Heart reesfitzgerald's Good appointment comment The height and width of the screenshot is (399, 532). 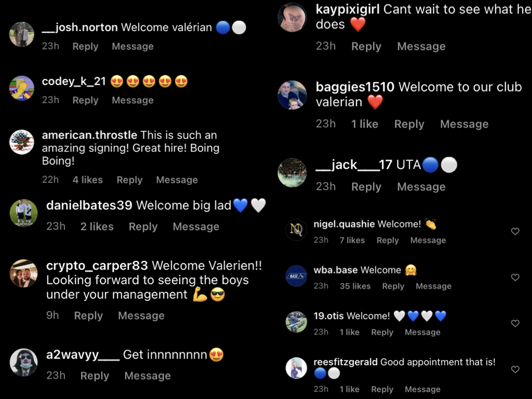coord(515,369)
